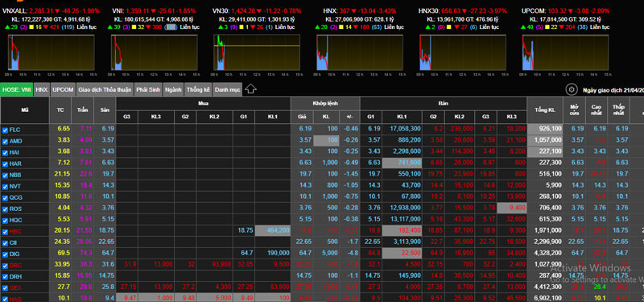Uncheck the QCG stock checkbox
Image resolution: width=644 pixels, height=302 pixels.
point(5,197)
